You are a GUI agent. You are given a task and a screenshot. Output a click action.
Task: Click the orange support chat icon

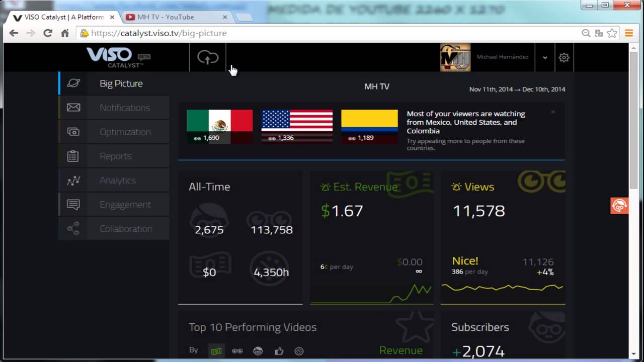[619, 206]
